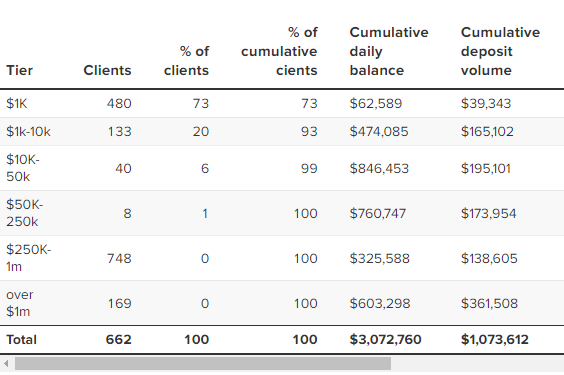
Task: Select the $1K tier row label
Action: coord(17,104)
